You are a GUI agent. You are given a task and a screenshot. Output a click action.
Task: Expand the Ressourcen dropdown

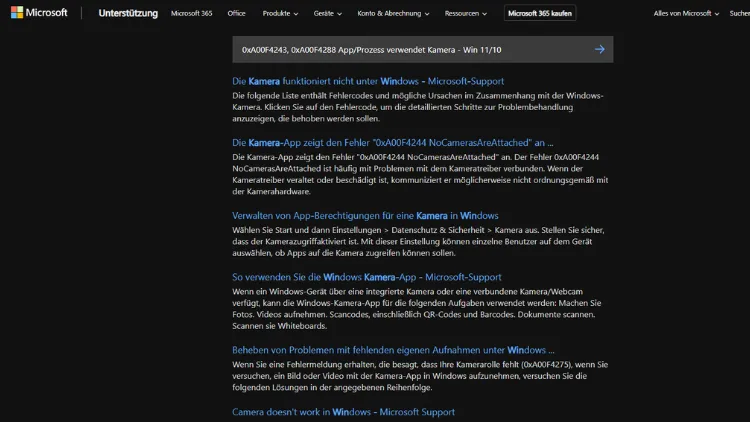point(466,13)
